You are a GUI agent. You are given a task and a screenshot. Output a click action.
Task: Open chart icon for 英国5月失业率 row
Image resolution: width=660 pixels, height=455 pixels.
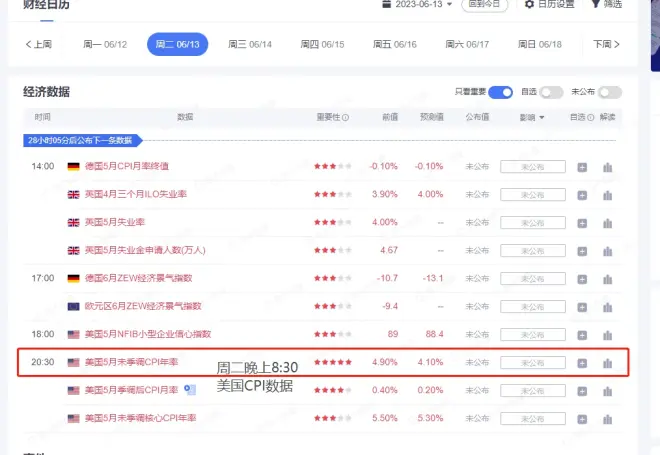pos(607,222)
